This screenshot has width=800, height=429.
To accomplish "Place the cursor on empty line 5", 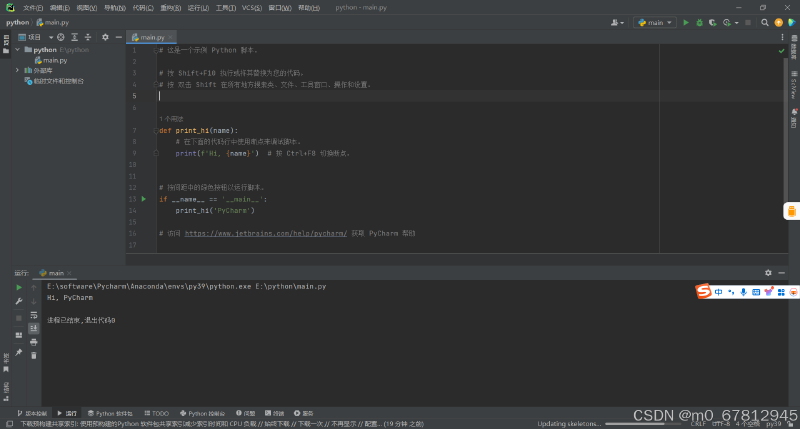I will [469, 96].
